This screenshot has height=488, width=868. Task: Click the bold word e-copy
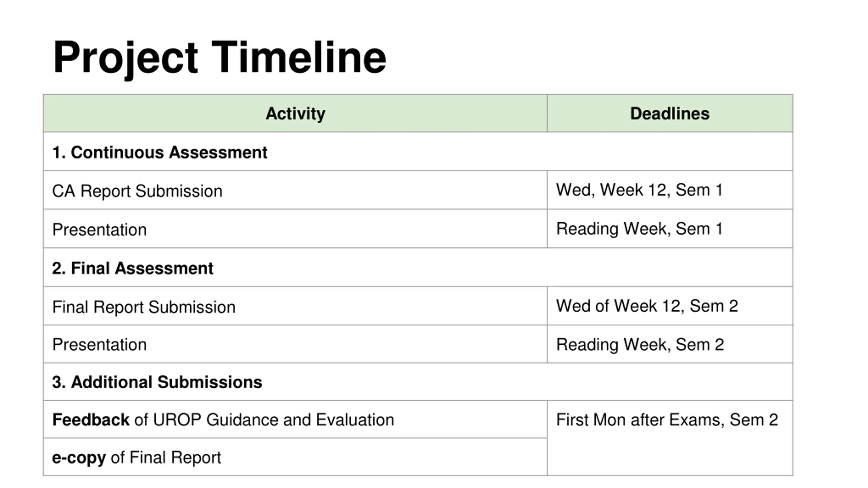[x=79, y=458]
